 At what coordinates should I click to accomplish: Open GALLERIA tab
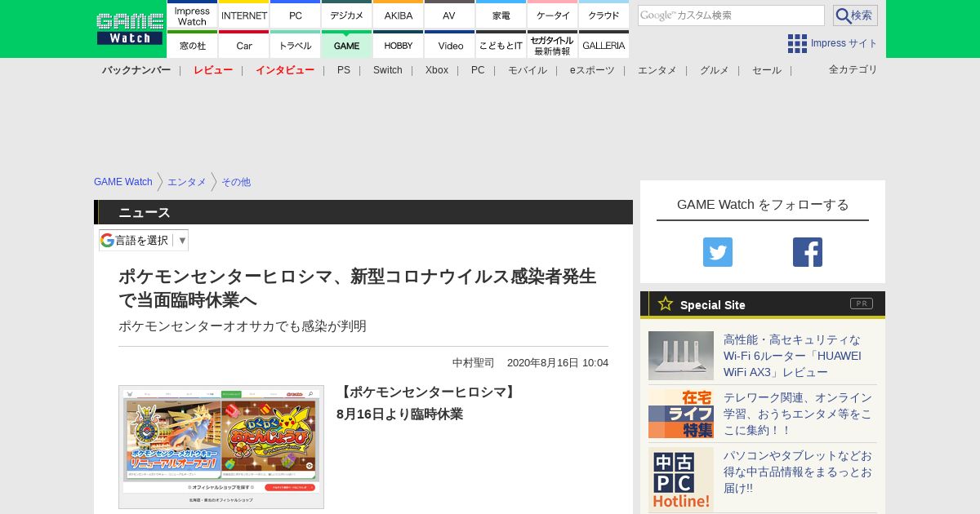click(x=604, y=44)
